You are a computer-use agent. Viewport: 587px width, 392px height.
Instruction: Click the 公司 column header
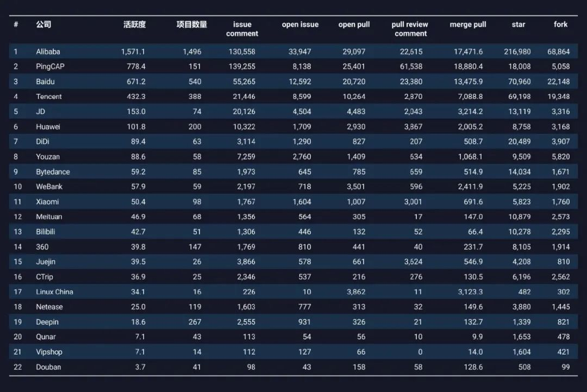click(43, 24)
